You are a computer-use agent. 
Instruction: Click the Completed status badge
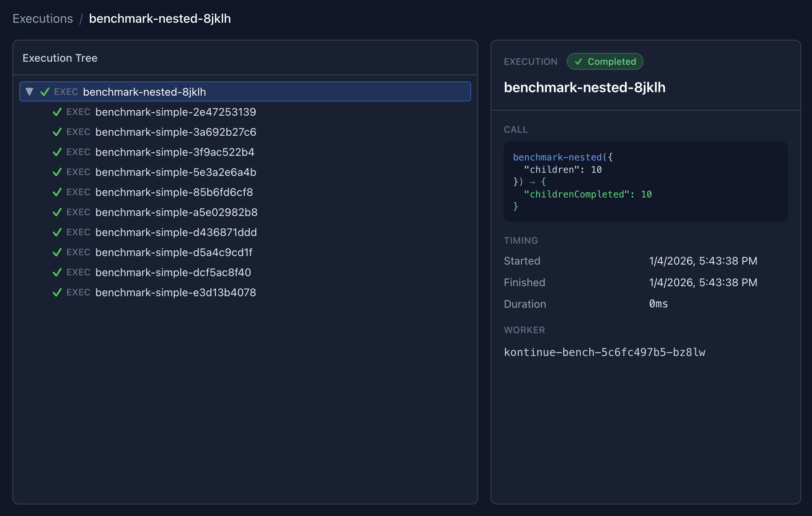pos(605,62)
